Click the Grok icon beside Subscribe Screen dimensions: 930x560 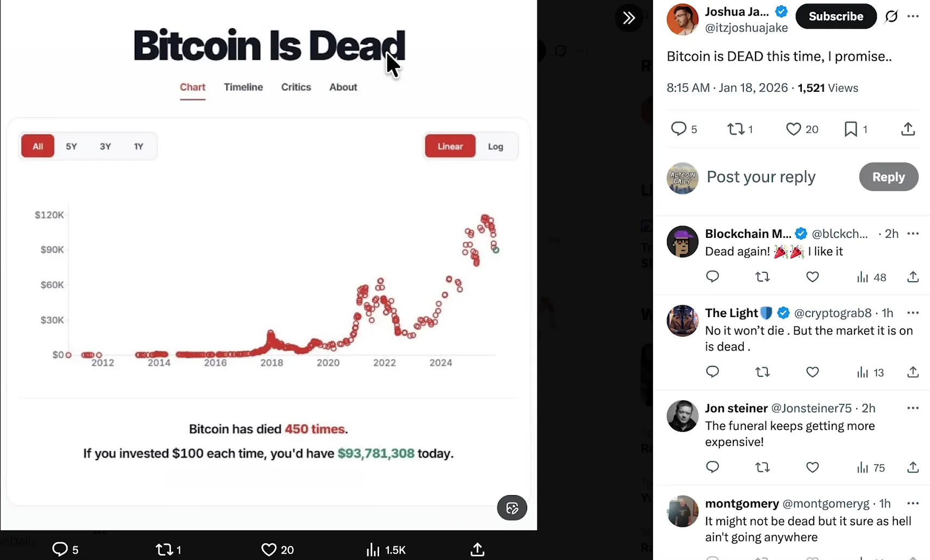[891, 16]
